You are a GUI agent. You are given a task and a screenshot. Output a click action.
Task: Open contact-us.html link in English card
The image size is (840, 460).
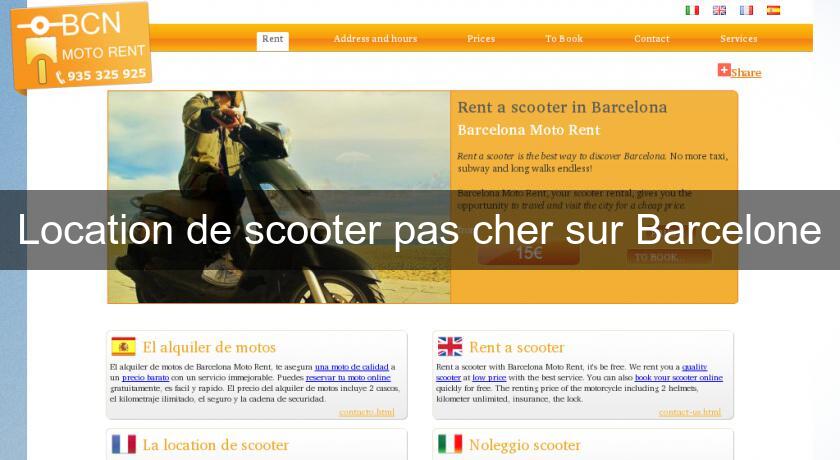point(690,412)
